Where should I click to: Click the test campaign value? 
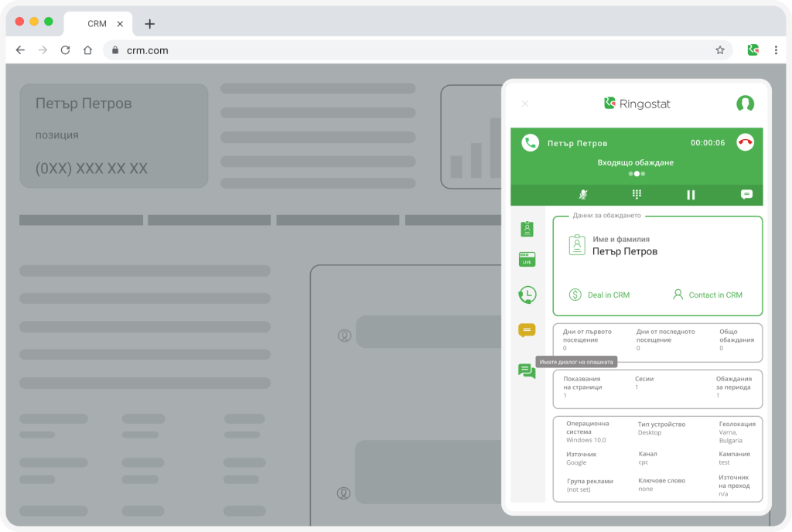click(x=724, y=462)
